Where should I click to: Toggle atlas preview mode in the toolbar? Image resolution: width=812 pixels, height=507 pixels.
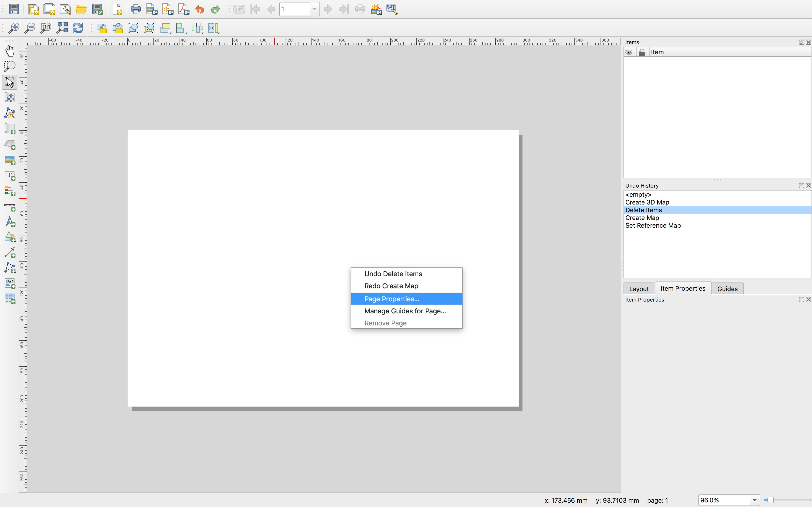pos(239,9)
